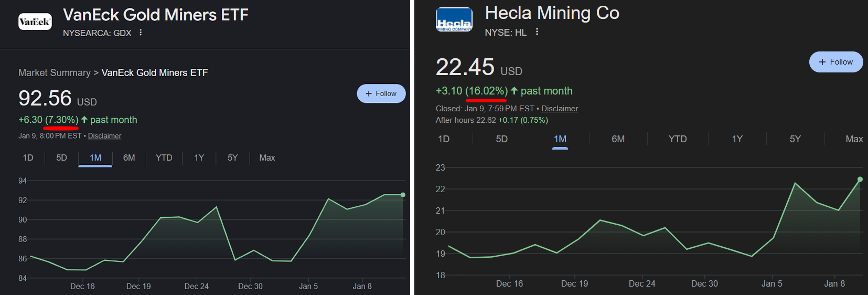
Task: Click the endpoint dot on the Hecla chart line
Action: (x=860, y=180)
